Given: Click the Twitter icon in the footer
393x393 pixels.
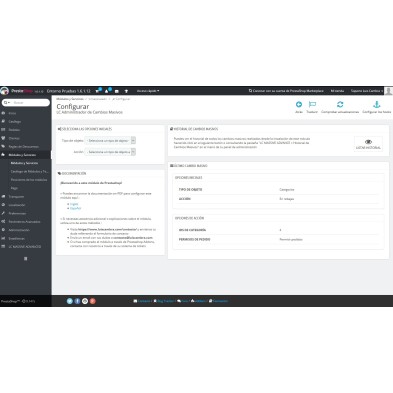Looking at the screenshot, I should click(70, 301).
